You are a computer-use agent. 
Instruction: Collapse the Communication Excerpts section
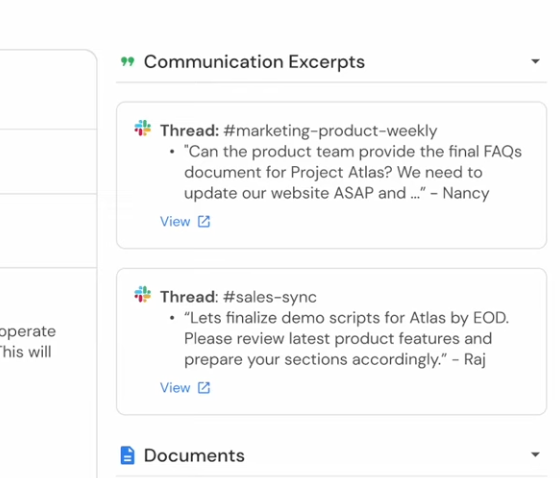[x=535, y=61]
